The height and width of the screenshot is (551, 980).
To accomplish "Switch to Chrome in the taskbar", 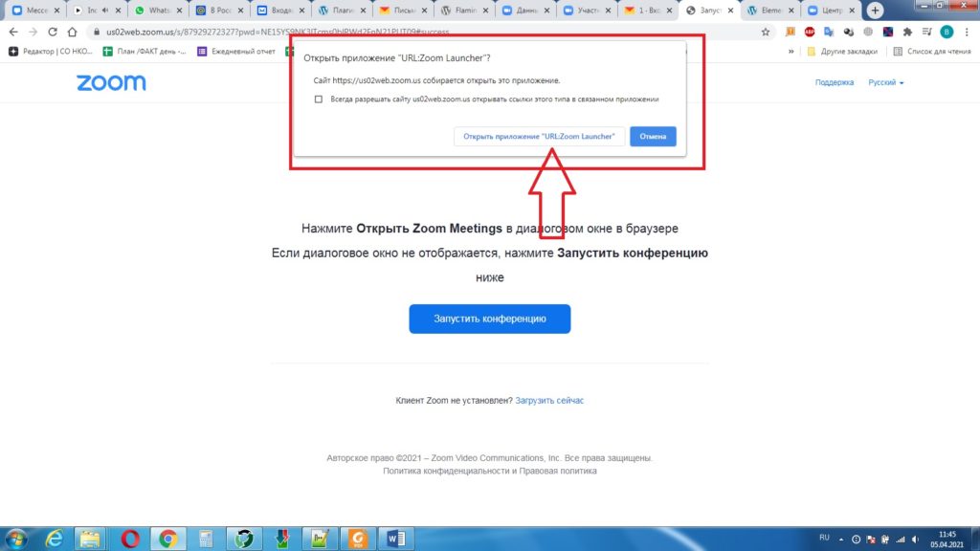I will click(167, 539).
